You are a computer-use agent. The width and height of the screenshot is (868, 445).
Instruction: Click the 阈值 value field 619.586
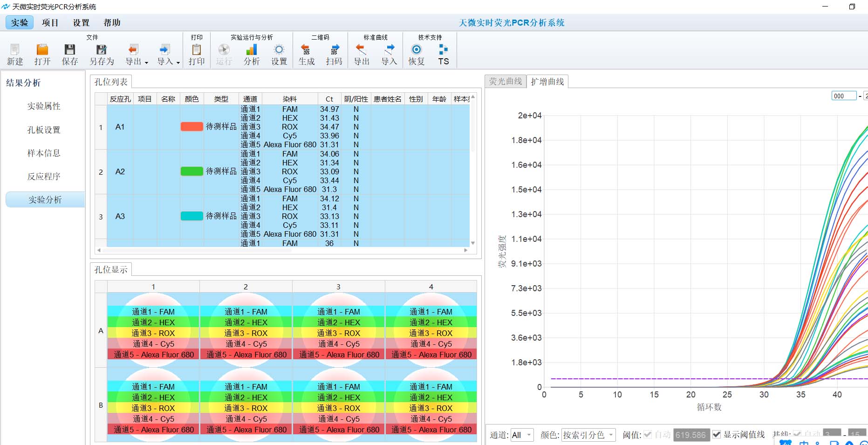coord(691,435)
